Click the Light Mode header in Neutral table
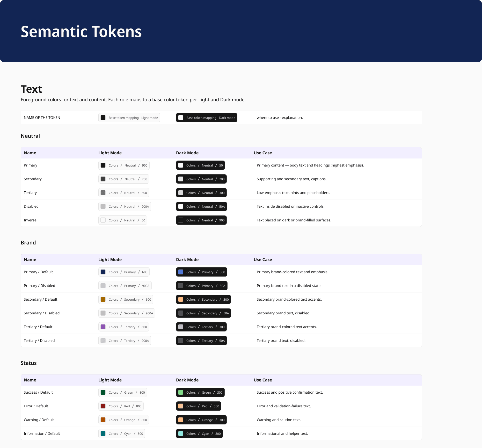 [x=110, y=153]
